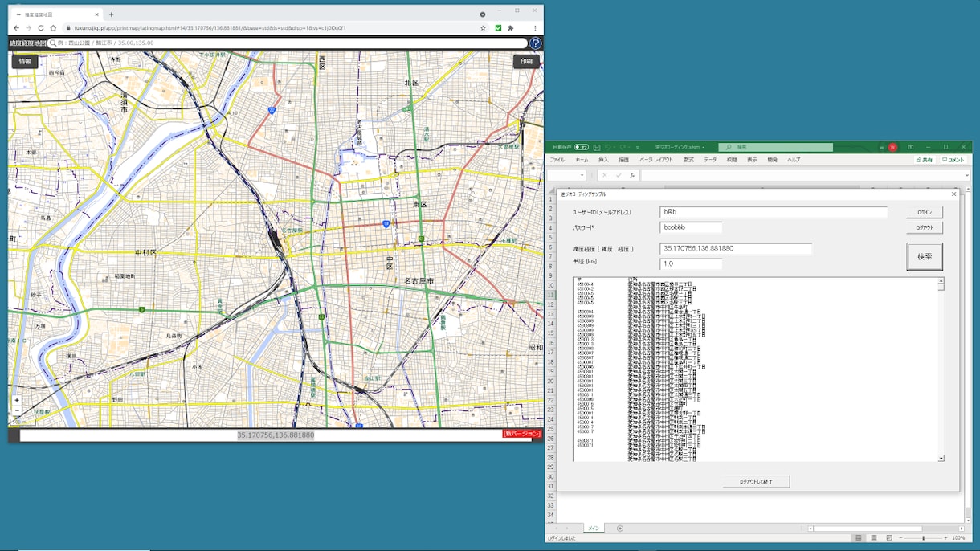Select the メイン sheet tab

tap(594, 529)
